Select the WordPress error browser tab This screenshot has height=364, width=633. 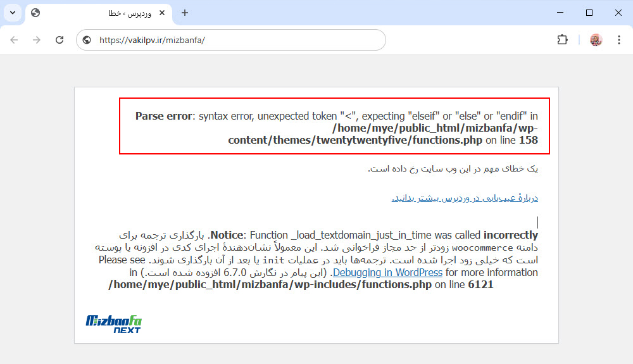pyautogui.click(x=95, y=13)
